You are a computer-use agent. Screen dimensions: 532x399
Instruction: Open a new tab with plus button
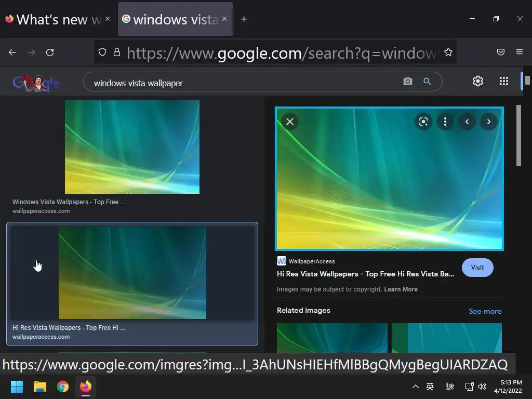click(244, 19)
